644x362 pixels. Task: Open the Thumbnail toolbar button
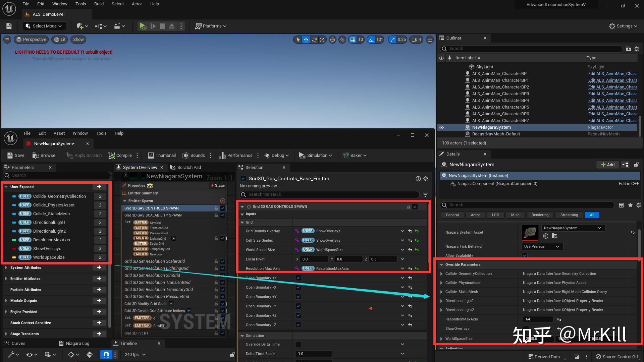pos(162,156)
